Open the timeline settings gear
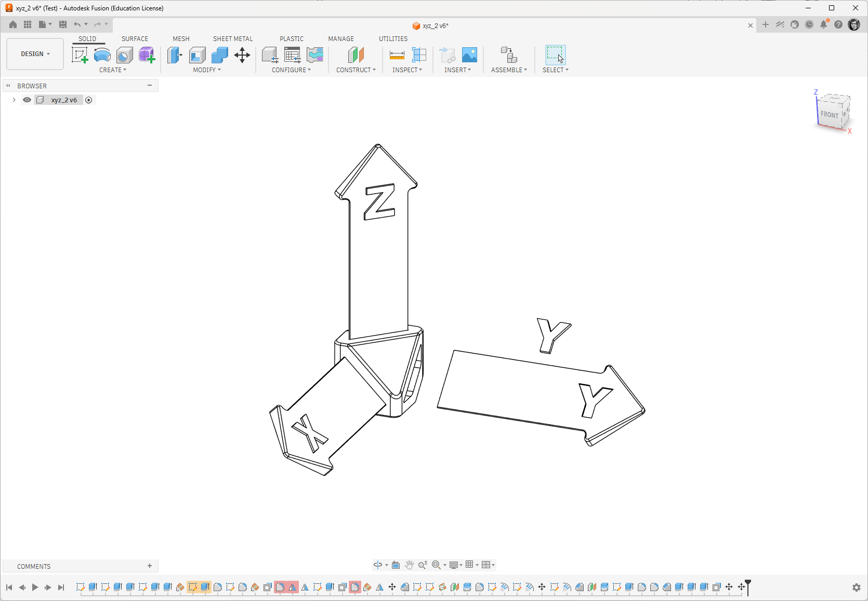 point(857,587)
